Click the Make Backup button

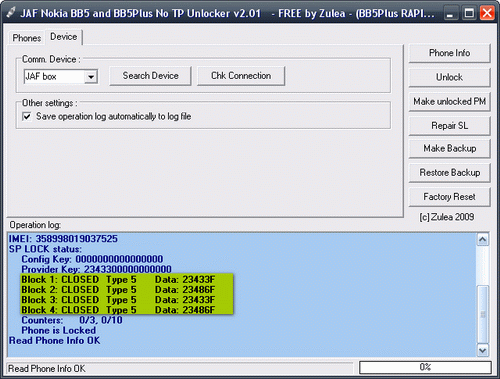pos(449,148)
